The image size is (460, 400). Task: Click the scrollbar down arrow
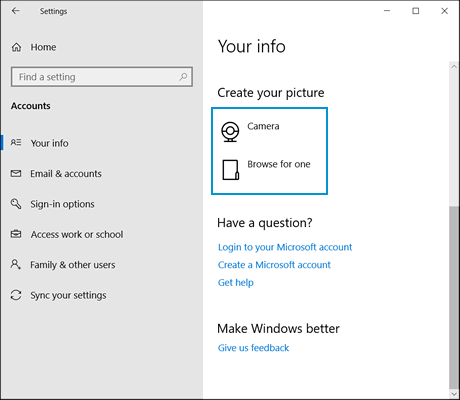coord(454,394)
